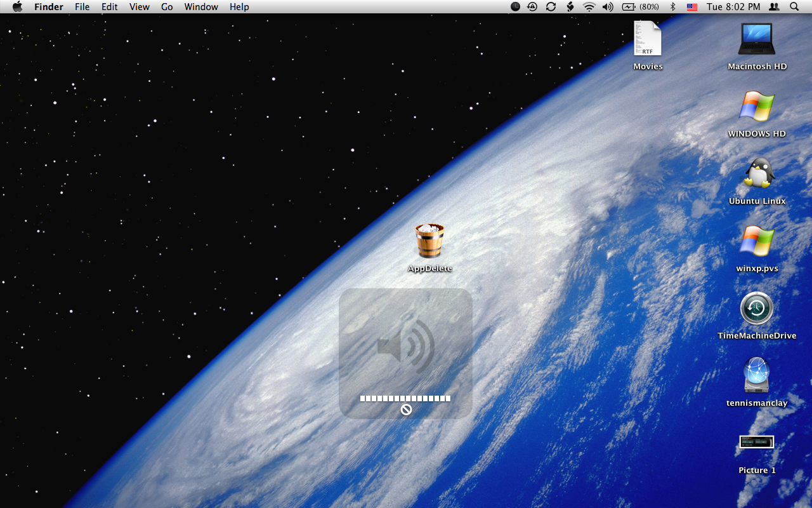Open the US flag input menu
812x508 pixels.
click(691, 7)
